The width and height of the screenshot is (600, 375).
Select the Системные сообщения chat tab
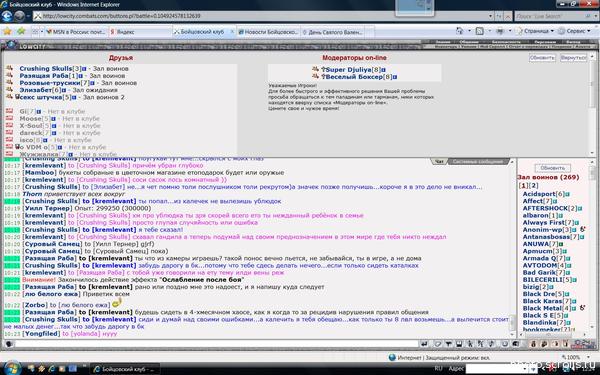point(478,161)
